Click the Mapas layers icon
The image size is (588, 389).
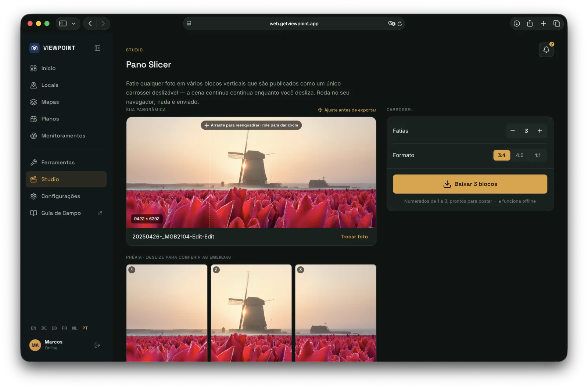coord(33,102)
